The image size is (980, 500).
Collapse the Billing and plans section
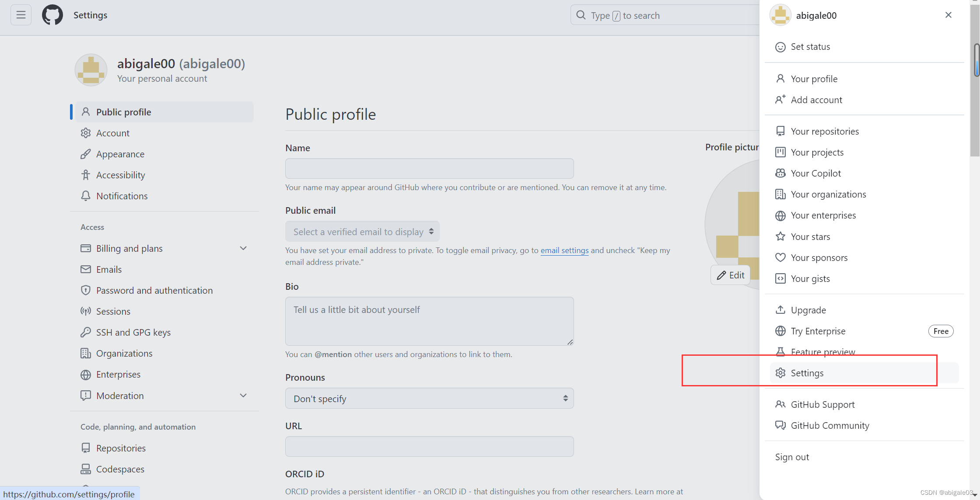coord(243,248)
